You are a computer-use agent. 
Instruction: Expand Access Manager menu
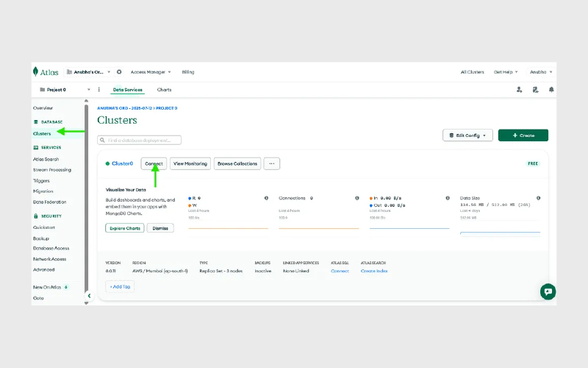click(x=151, y=71)
